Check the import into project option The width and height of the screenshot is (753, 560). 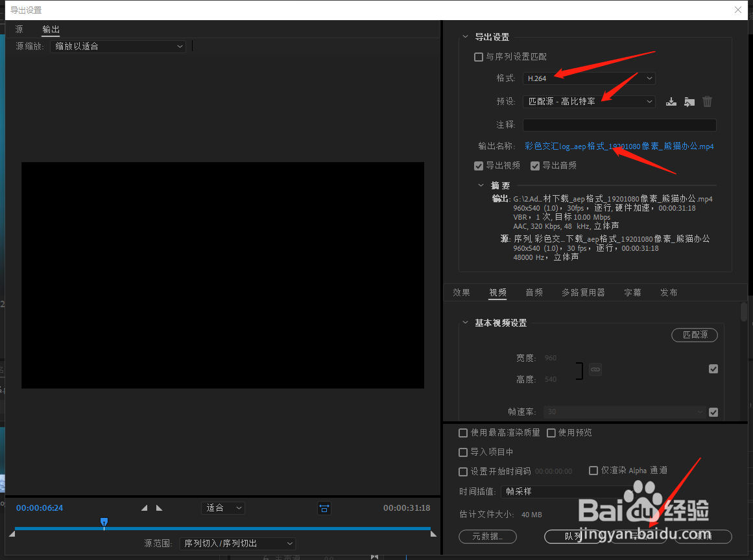(x=463, y=452)
